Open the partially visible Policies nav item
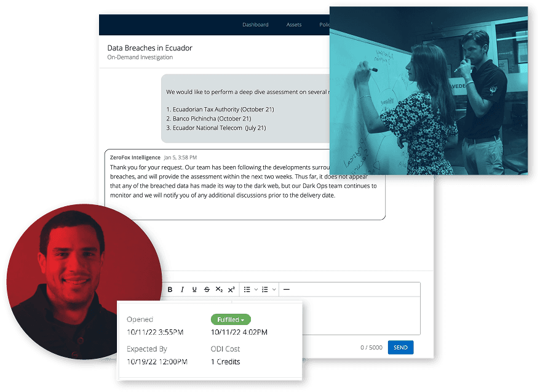Viewport: 540px width, 392px height. coord(324,25)
